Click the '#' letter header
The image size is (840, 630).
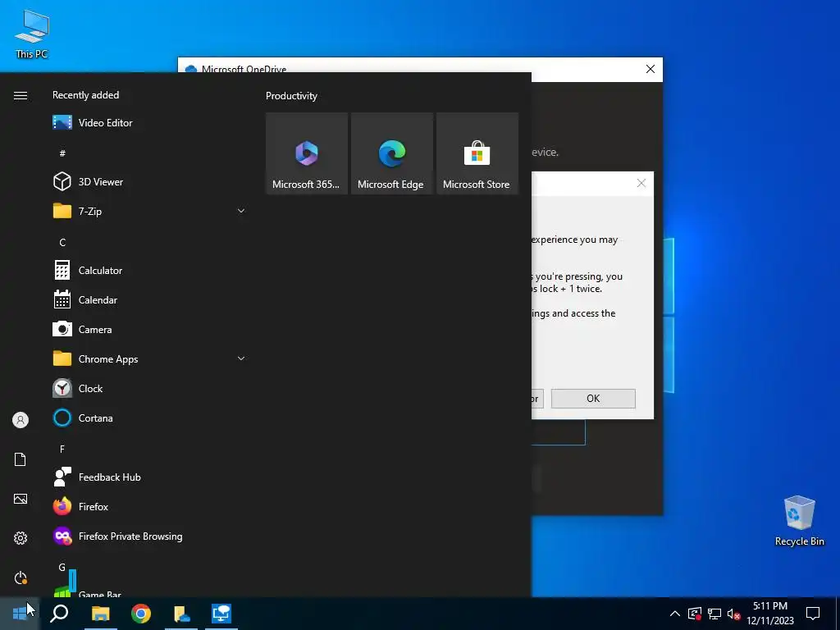(x=62, y=153)
